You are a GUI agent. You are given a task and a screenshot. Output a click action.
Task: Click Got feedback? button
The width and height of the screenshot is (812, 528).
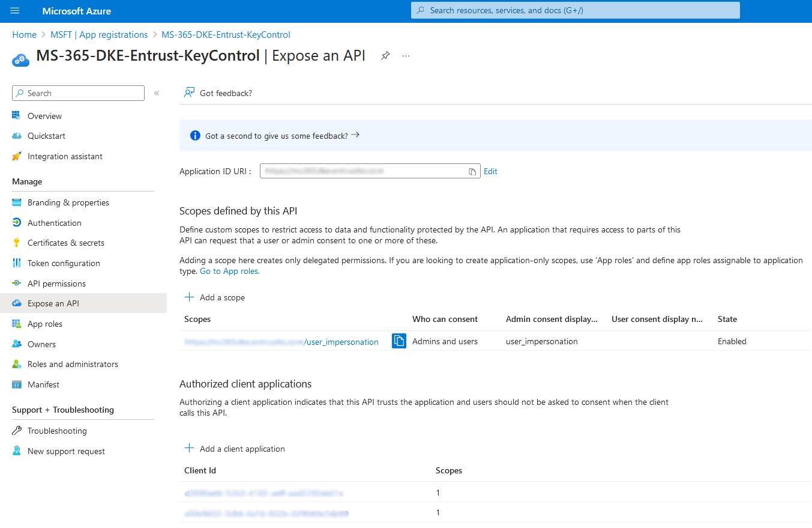[x=218, y=93]
